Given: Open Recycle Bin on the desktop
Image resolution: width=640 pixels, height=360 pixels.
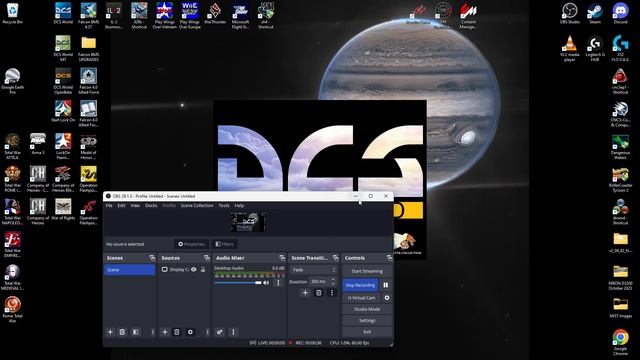Looking at the screenshot, I should [12, 14].
